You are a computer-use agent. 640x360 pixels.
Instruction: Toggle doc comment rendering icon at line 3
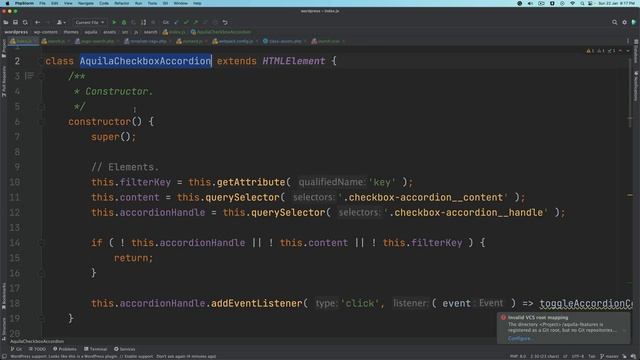click(29, 76)
